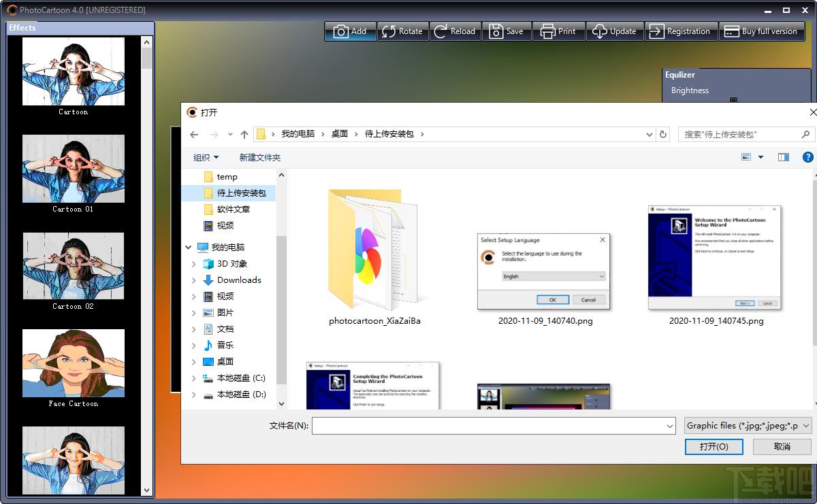The image size is (817, 504).
Task: Click the Effects list scroll-down arrow
Action: click(x=147, y=490)
